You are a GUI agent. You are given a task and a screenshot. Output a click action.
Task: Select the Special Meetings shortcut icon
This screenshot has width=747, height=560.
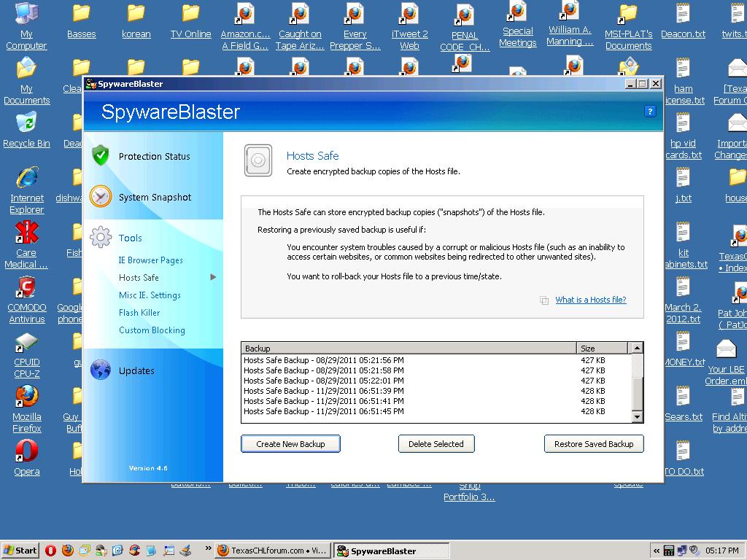(x=517, y=12)
